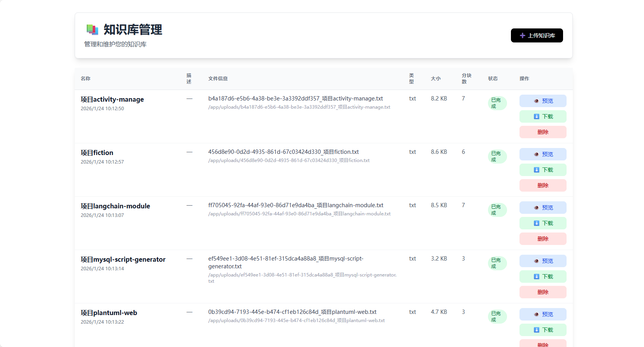Delete the 项目fiction entry
Image resolution: width=644 pixels, height=347 pixels.
pos(542,185)
